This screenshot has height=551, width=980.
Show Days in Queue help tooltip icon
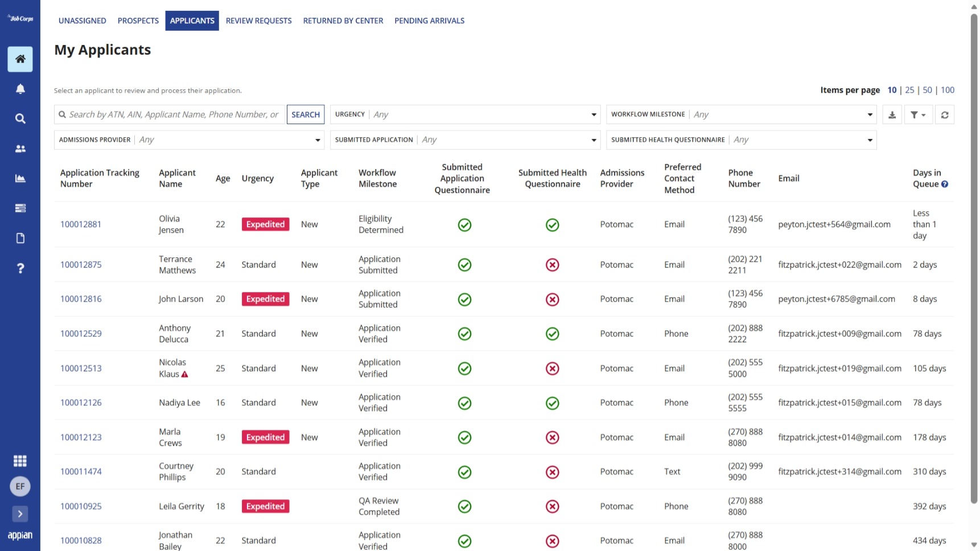945,184
